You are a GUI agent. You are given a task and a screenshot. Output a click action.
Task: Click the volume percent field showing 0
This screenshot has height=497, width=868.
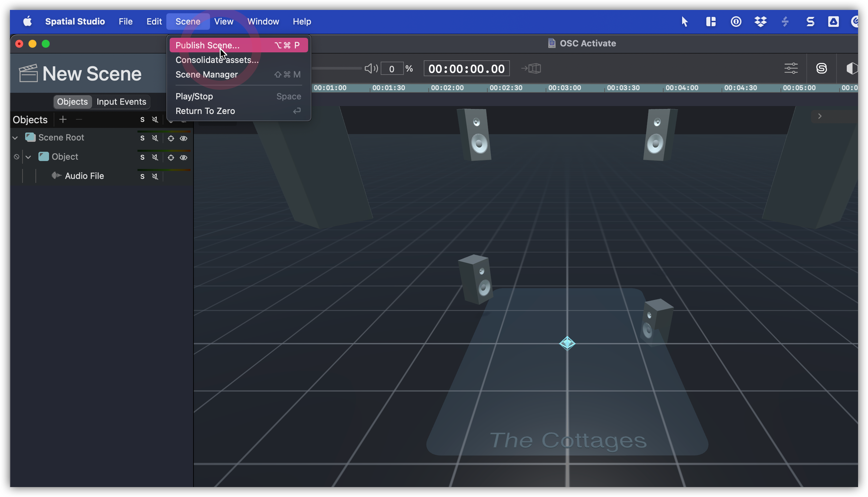click(392, 69)
